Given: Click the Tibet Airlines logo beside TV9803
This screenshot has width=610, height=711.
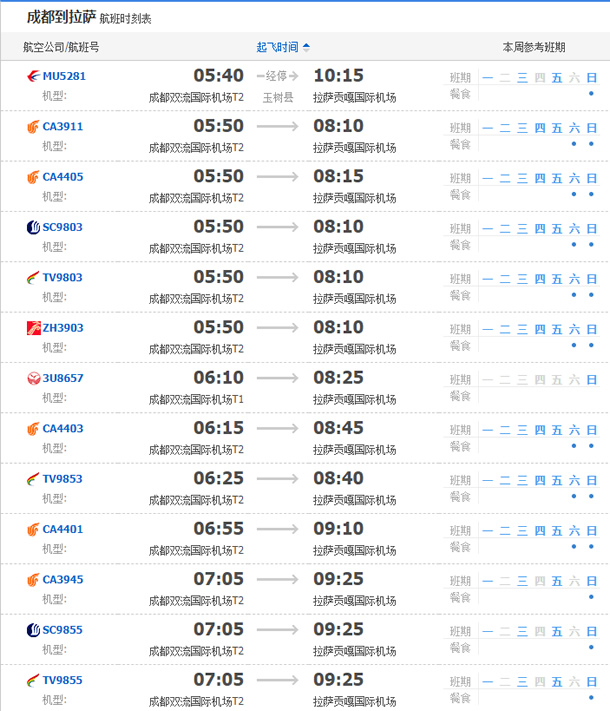Looking at the screenshot, I should [x=34, y=277].
